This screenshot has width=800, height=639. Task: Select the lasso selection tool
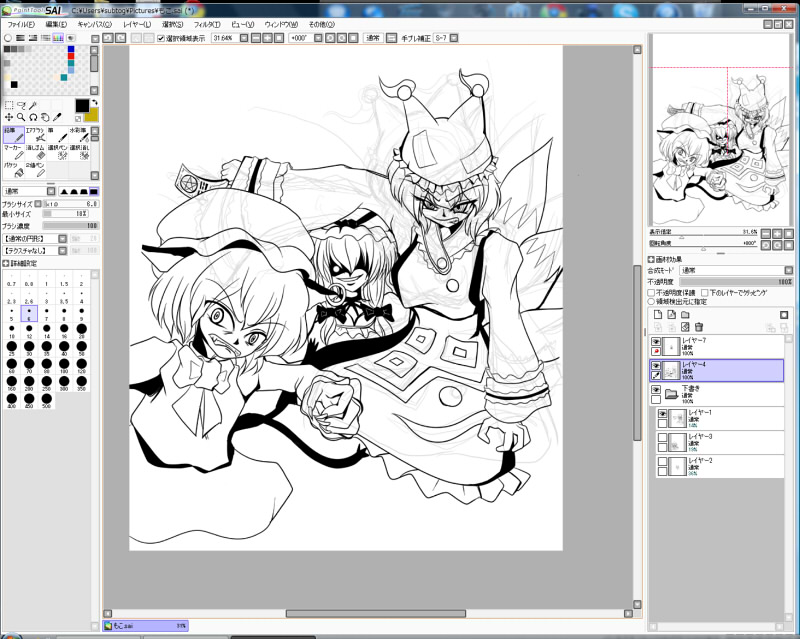click(21, 105)
